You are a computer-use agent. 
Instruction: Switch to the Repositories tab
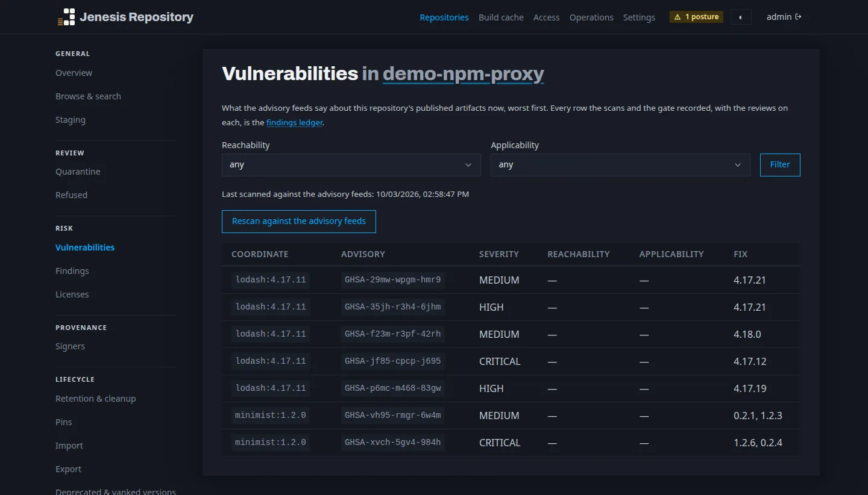click(444, 17)
